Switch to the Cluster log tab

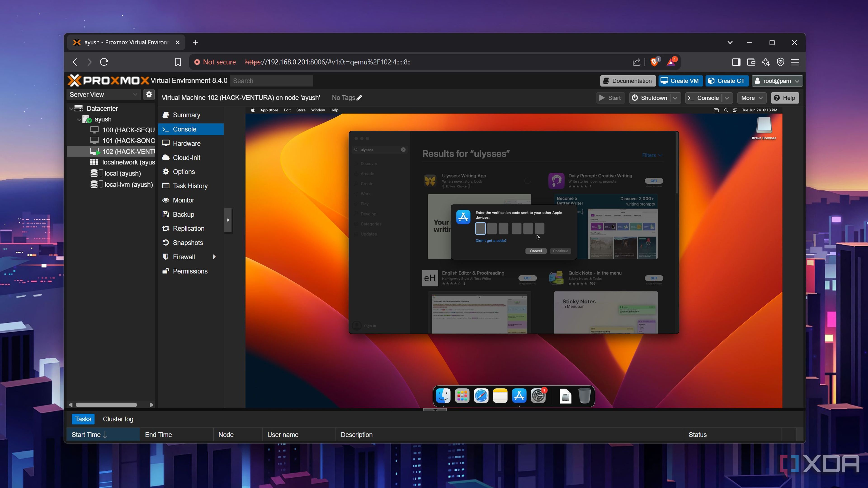click(x=118, y=419)
